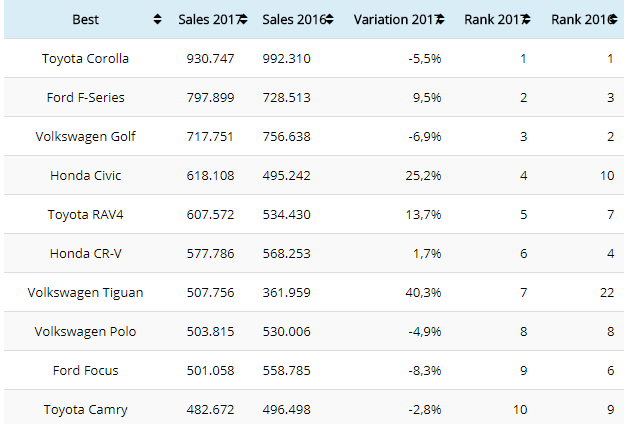Sort by the Best column arrows
Screen dimensions: 632x424
[x=158, y=19]
